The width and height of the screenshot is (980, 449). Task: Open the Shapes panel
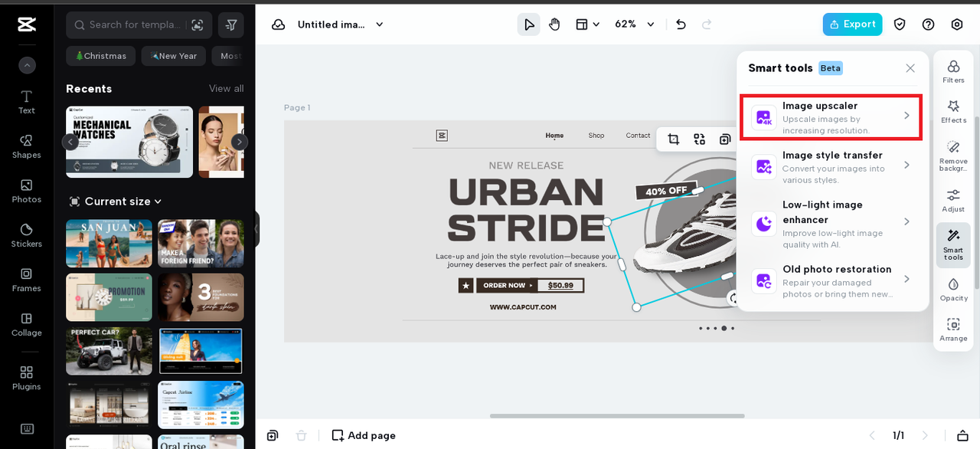(27, 146)
